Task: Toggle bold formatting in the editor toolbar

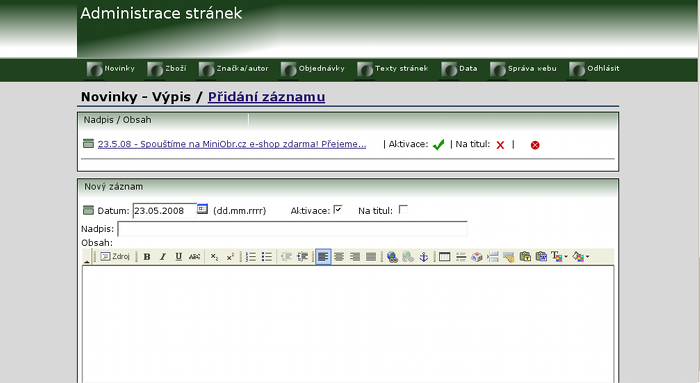Action: (146, 257)
